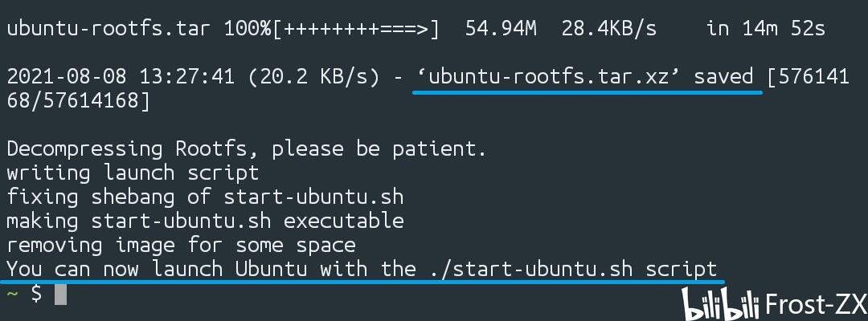Click the writing launch script line
Image resolution: width=868 pixels, height=321 pixels.
click(133, 173)
